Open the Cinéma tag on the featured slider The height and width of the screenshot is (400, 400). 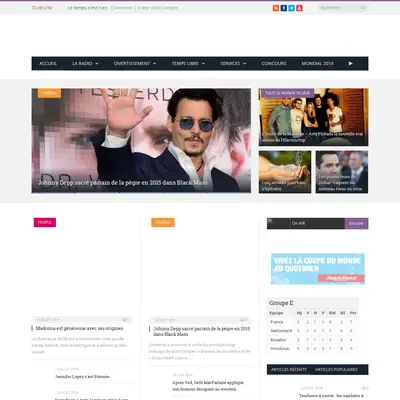click(x=49, y=93)
